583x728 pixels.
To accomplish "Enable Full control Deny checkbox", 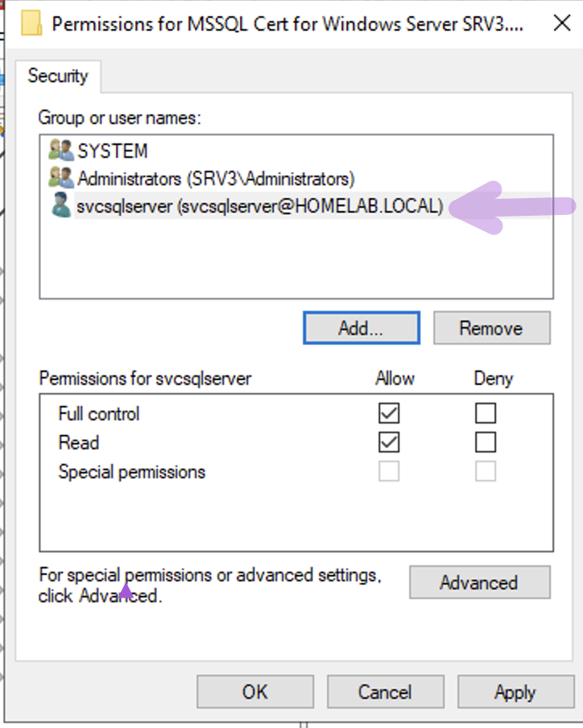I will pos(486,413).
